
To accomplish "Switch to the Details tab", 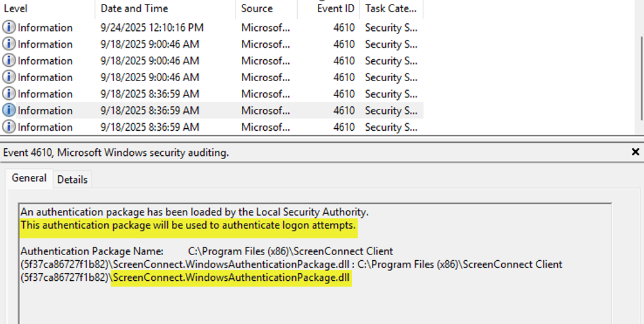I will (72, 180).
